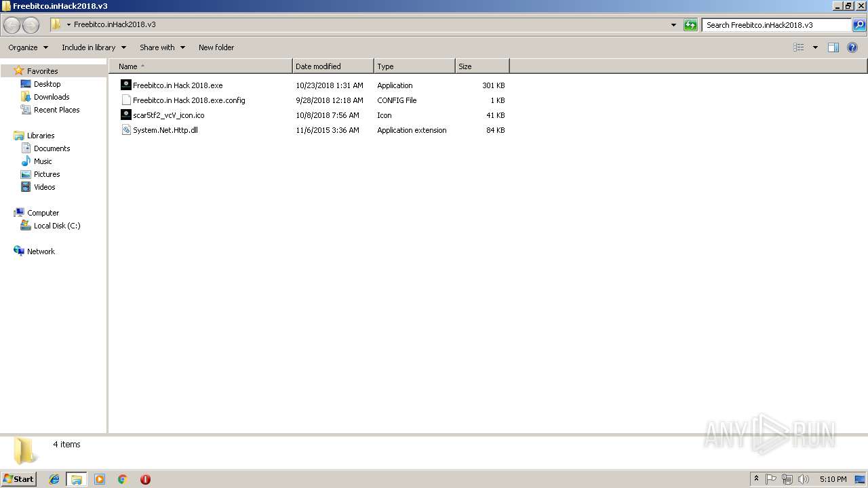
Task: Click the Action Center flag tray icon
Action: click(771, 479)
